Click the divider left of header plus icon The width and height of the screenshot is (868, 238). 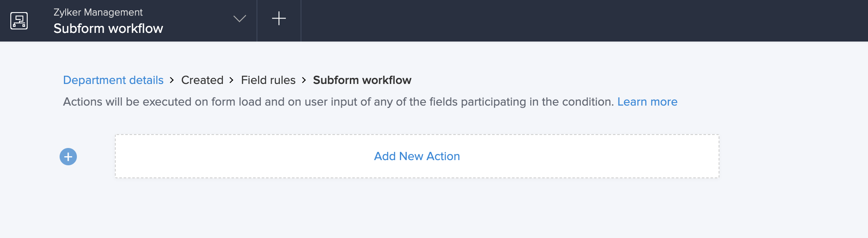[x=257, y=21]
